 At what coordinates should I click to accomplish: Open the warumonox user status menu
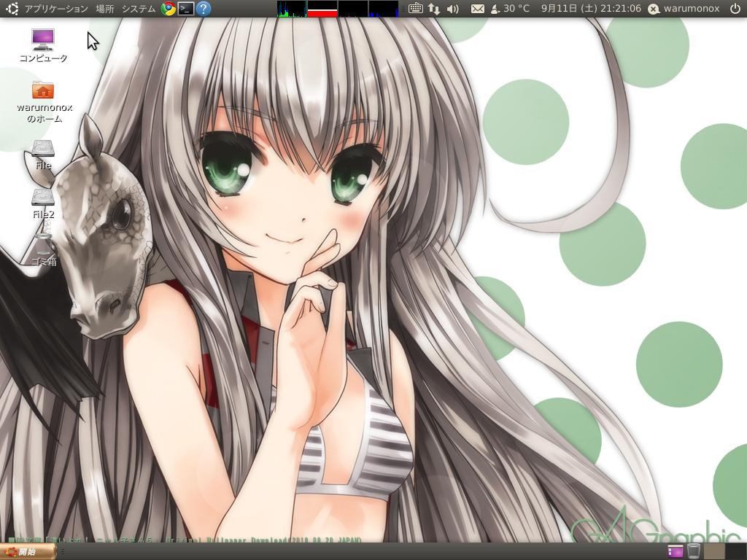click(684, 9)
